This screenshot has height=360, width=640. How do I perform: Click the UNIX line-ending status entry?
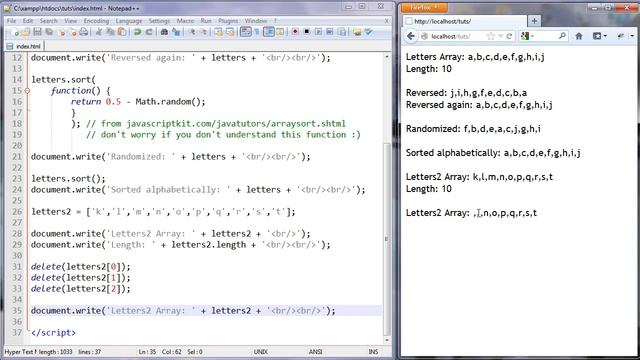coord(261,351)
